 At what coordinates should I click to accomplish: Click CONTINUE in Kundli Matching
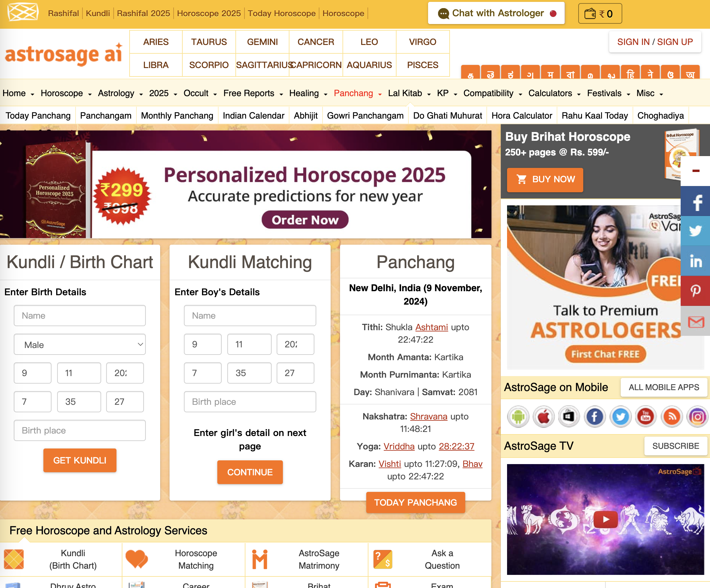(250, 472)
